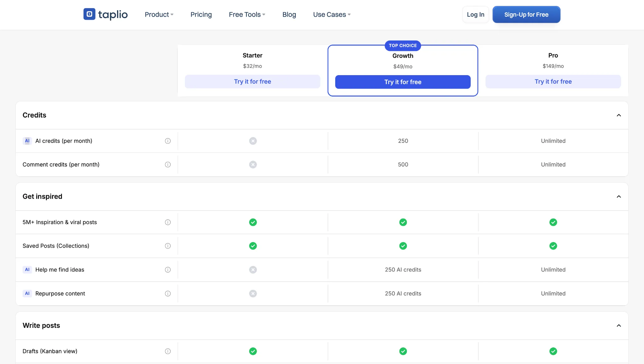This screenshot has height=364, width=644.
Task: Click Growth's 500 comment credits value
Action: click(x=403, y=164)
